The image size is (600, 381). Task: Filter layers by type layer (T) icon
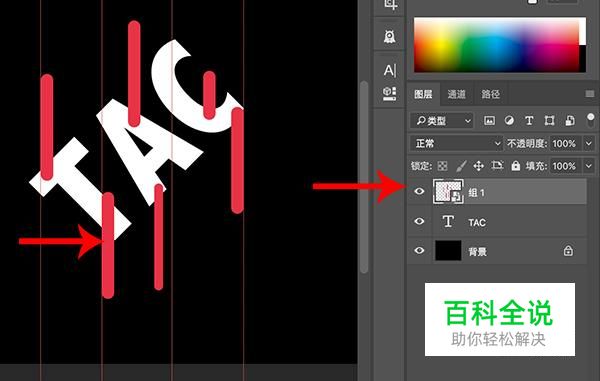click(529, 121)
